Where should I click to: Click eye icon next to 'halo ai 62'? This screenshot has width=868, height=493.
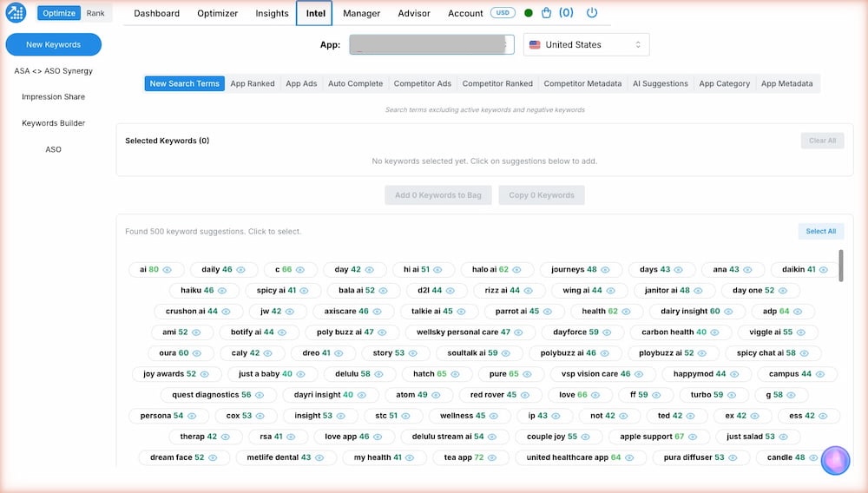(x=516, y=269)
